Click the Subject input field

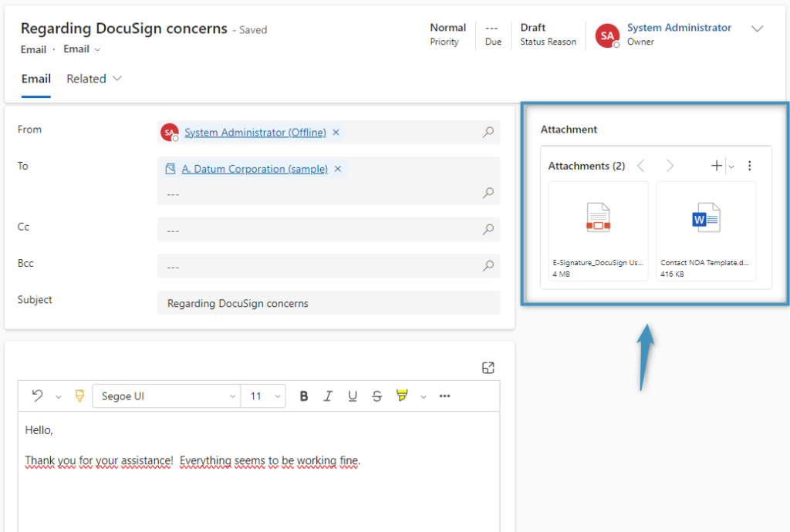click(x=329, y=303)
